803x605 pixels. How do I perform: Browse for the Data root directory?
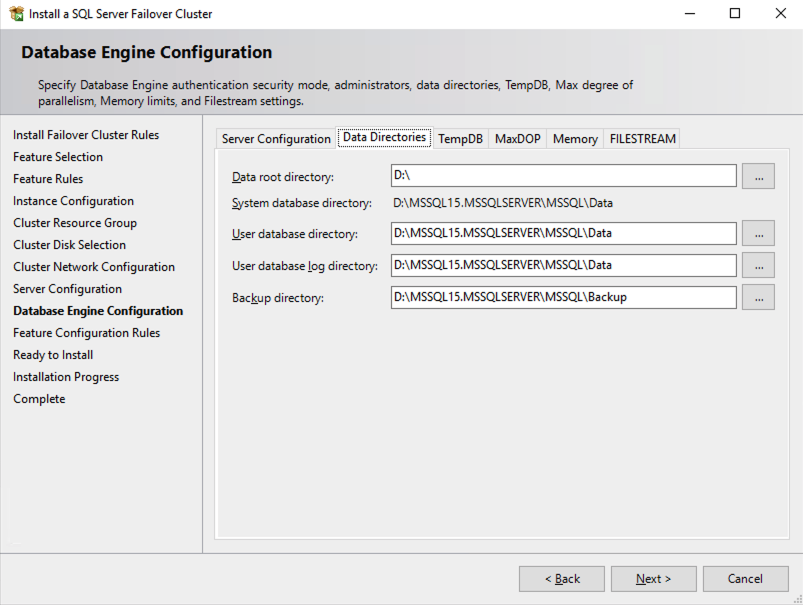(x=758, y=176)
